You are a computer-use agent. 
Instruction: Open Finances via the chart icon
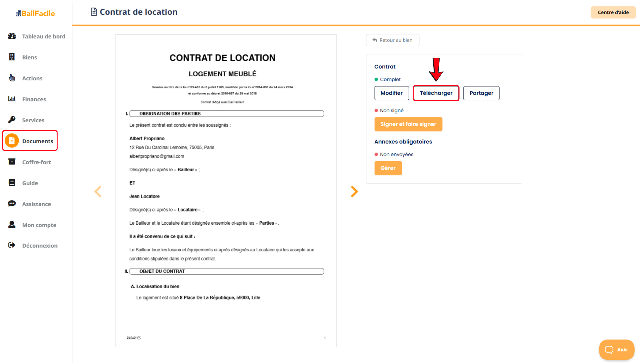click(x=12, y=99)
